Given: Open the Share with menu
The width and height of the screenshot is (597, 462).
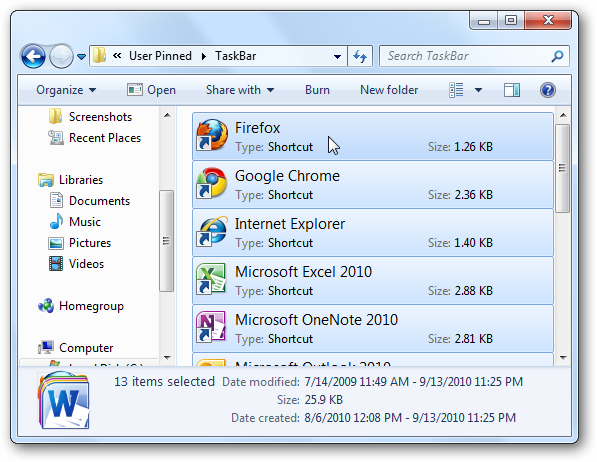Looking at the screenshot, I should 240,90.
